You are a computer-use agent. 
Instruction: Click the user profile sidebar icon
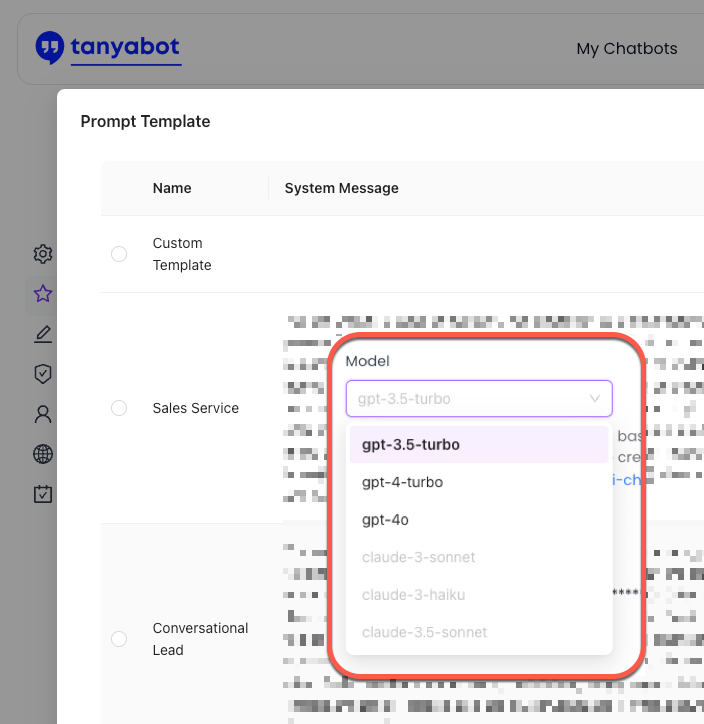pos(42,414)
